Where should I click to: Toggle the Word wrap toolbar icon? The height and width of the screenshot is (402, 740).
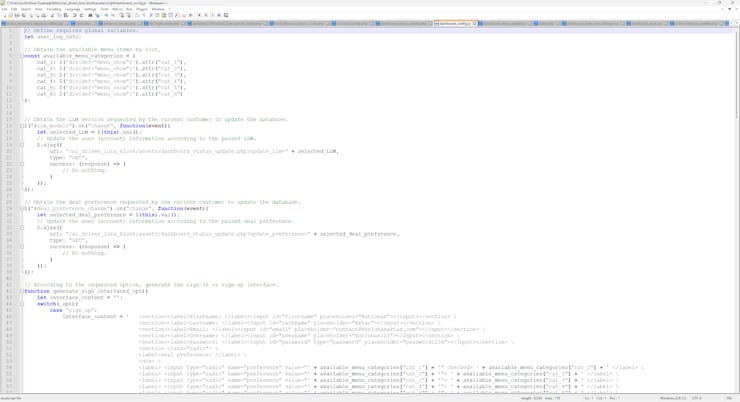[137, 15]
